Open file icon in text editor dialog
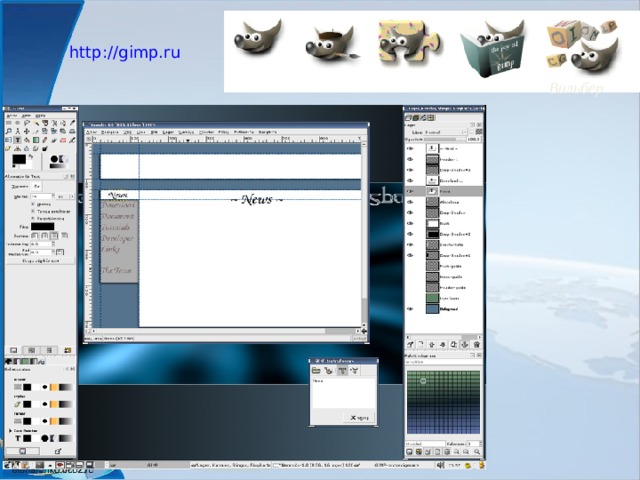 click(316, 371)
